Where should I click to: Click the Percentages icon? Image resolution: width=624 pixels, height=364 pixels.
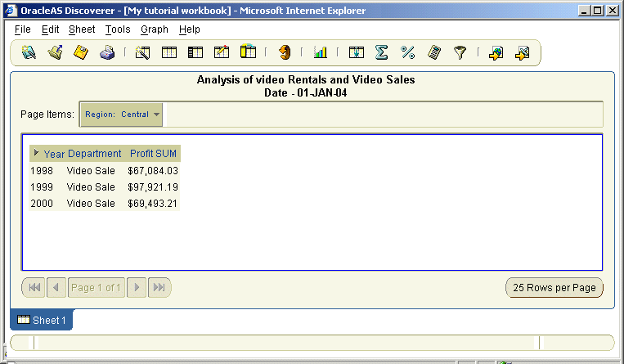pyautogui.click(x=408, y=52)
